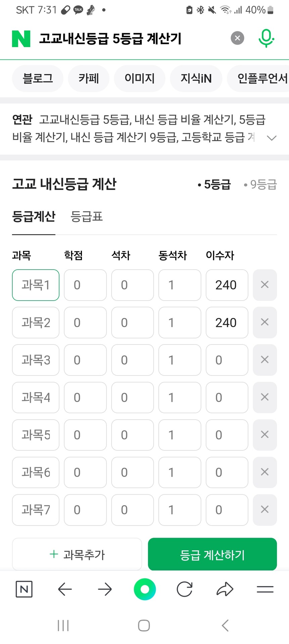Open Naver home from bottom bar
289x644 pixels.
point(24,589)
